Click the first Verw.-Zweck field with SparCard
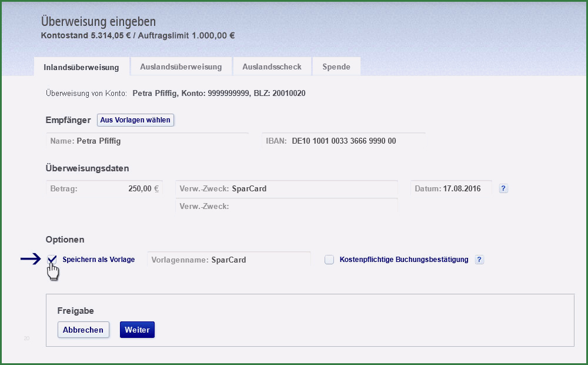This screenshot has width=588, height=365. [286, 189]
